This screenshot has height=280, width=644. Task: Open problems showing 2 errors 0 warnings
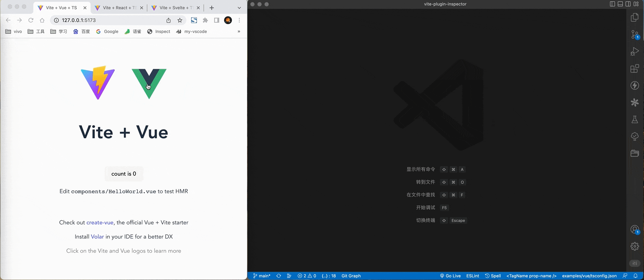click(x=307, y=276)
